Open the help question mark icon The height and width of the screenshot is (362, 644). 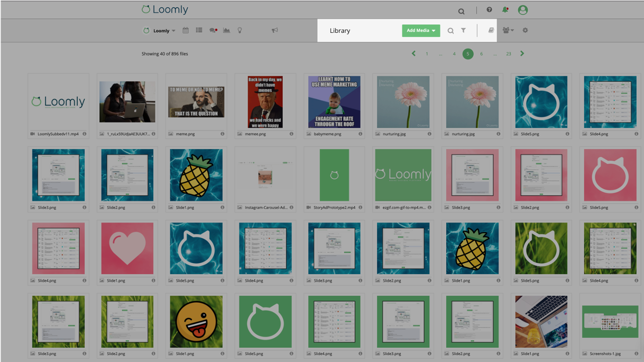click(489, 10)
